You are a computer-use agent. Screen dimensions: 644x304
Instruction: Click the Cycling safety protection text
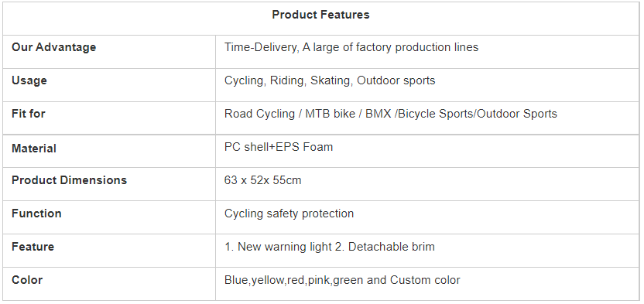289,213
